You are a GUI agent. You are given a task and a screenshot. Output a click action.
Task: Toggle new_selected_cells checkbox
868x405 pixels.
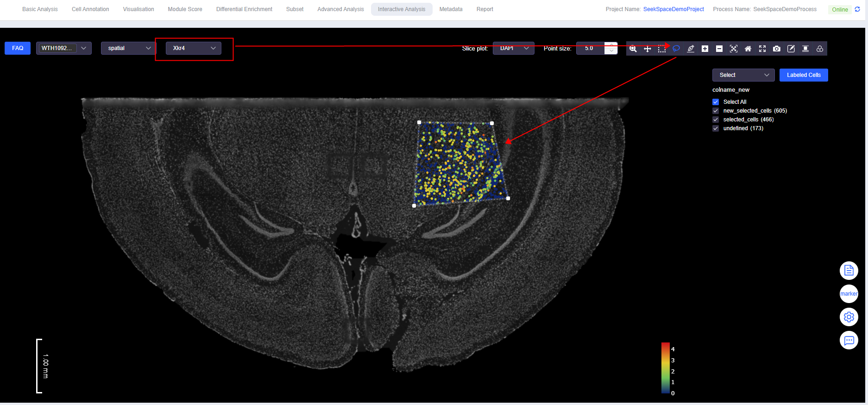click(716, 111)
